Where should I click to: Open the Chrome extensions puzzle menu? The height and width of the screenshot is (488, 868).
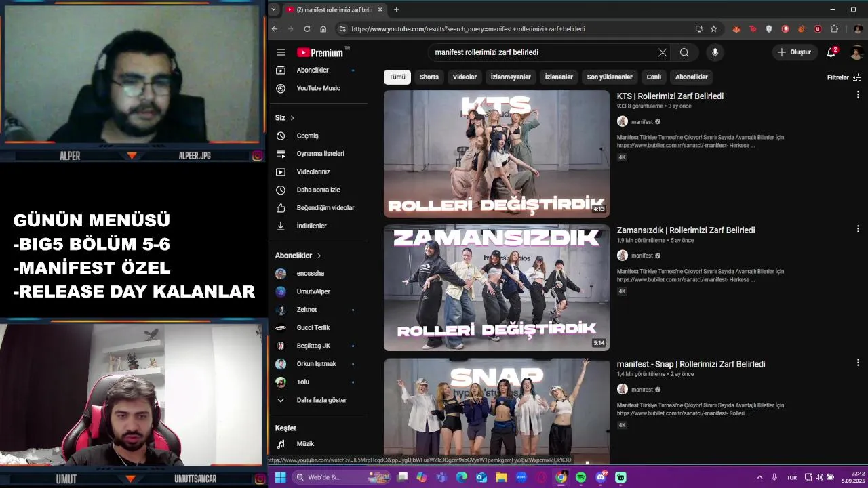coord(834,29)
